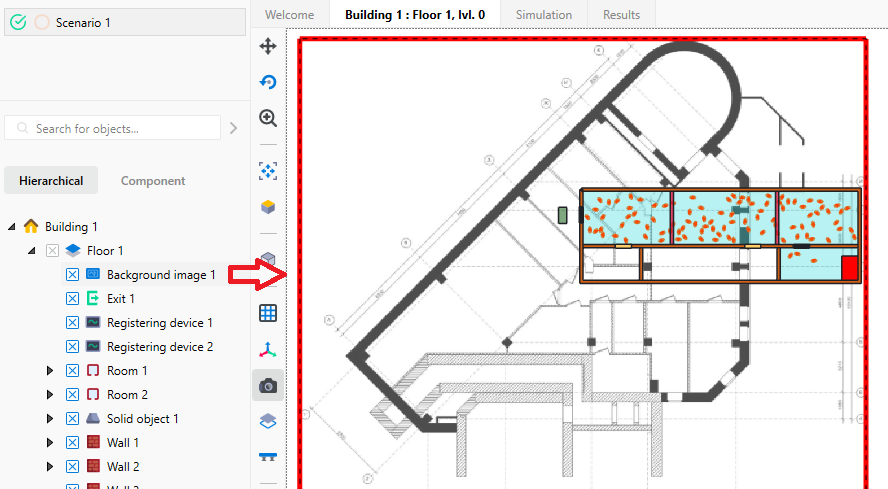
Task: Click the Background image 1 picture icon
Action: point(93,274)
